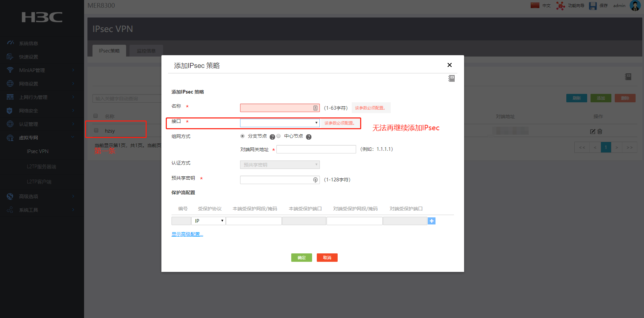
Task: Click the Chinese flag language icon
Action: click(x=535, y=5)
